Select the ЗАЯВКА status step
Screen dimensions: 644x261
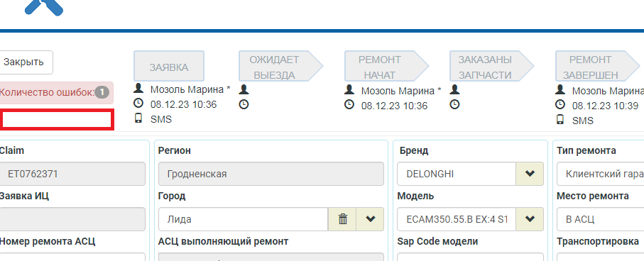tap(169, 66)
